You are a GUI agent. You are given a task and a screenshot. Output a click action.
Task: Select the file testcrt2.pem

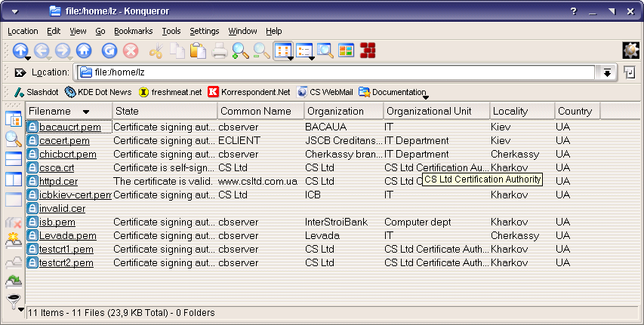coord(66,263)
